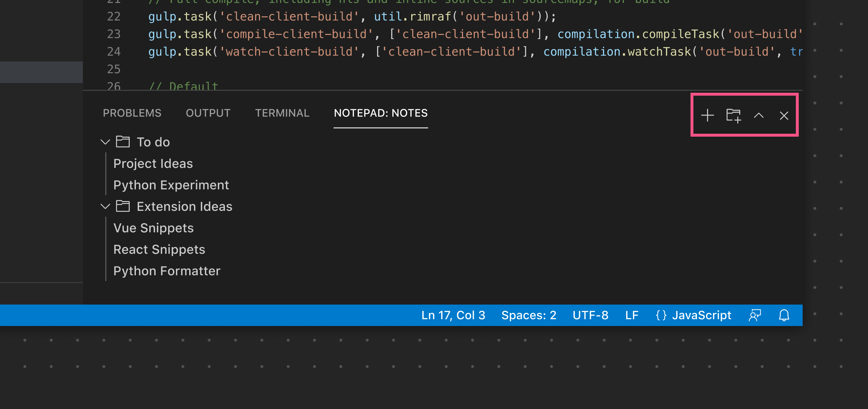Viewport: 868px width, 409px height.
Task: Click the LF line ending indicator
Action: (631, 315)
